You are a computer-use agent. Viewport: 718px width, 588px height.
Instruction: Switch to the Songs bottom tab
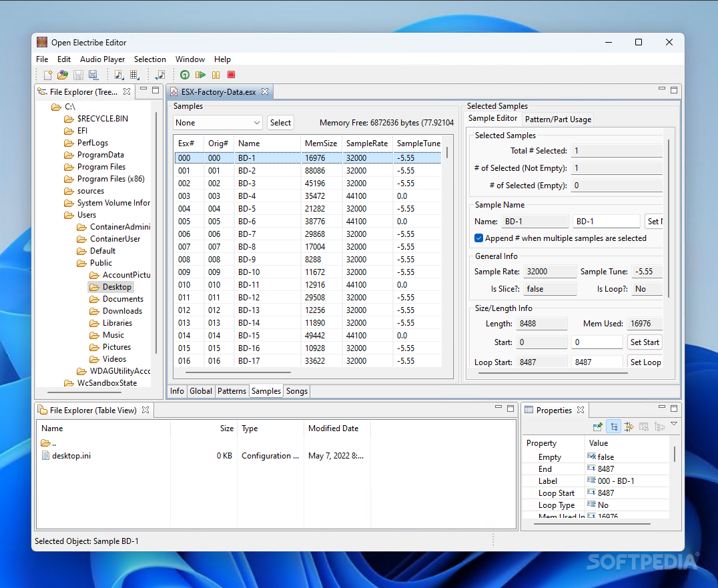[297, 391]
